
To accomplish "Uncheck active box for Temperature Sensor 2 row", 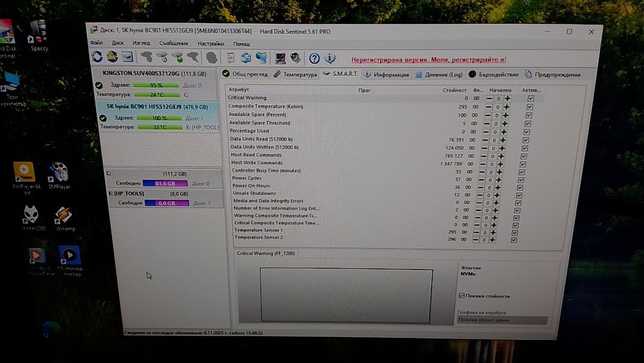I will 513,240.
